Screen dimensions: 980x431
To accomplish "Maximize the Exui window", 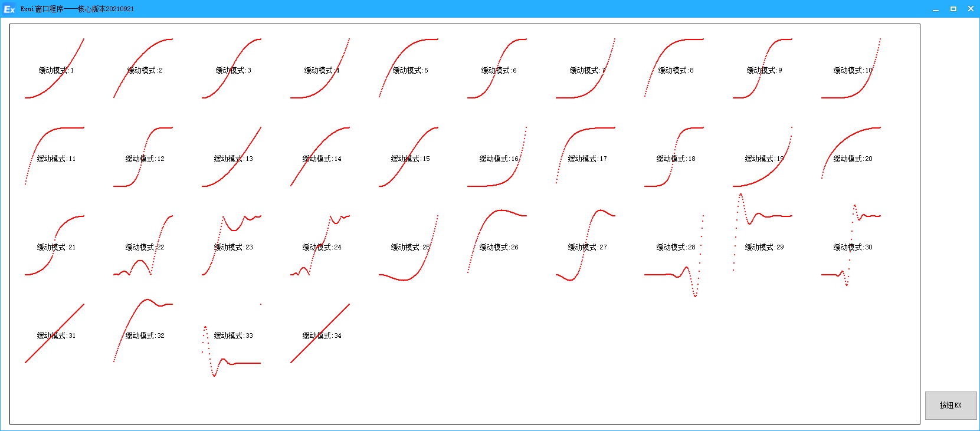I will (x=953, y=9).
